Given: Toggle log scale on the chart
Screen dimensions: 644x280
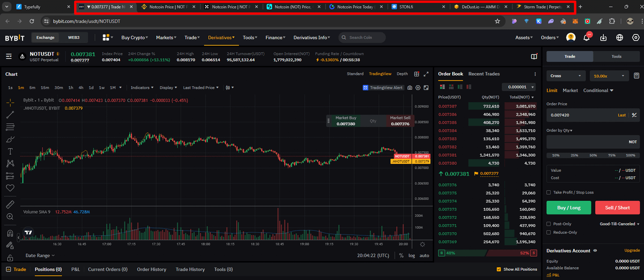Looking at the screenshot, I should click(x=412, y=256).
